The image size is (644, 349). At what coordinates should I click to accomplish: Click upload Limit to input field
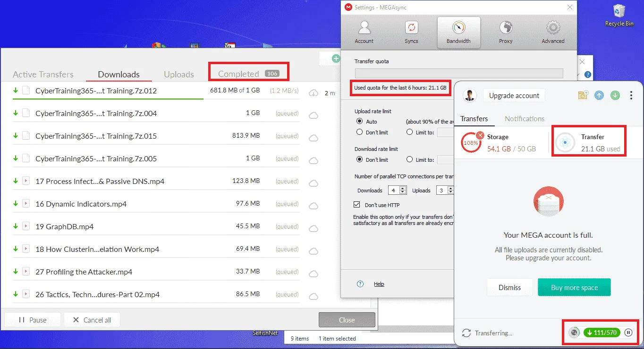coord(446,133)
